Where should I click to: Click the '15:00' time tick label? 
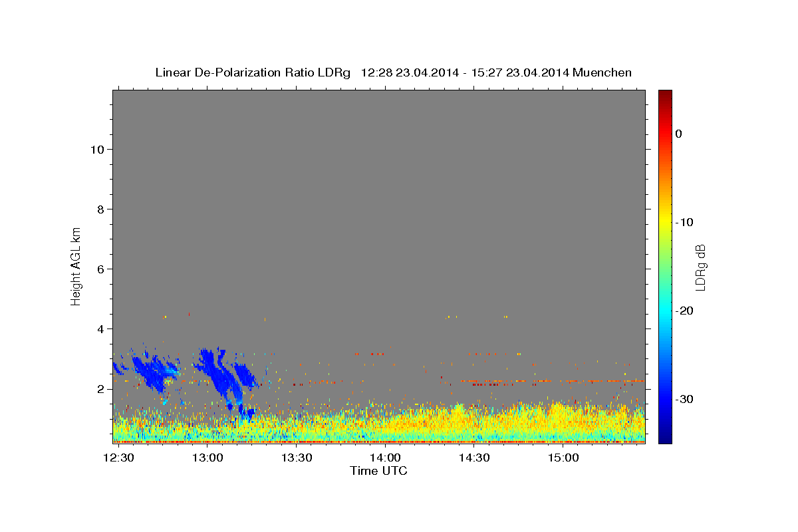point(563,458)
